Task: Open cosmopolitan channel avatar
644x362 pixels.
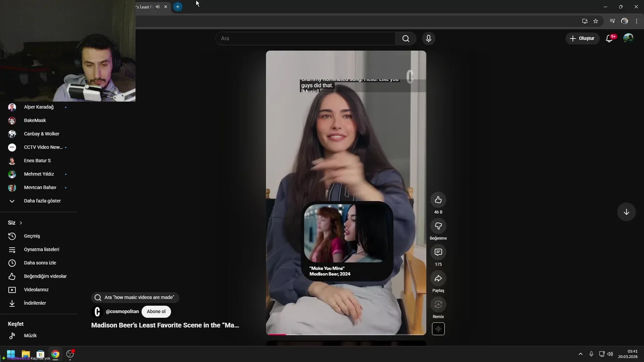Action: coord(97,312)
